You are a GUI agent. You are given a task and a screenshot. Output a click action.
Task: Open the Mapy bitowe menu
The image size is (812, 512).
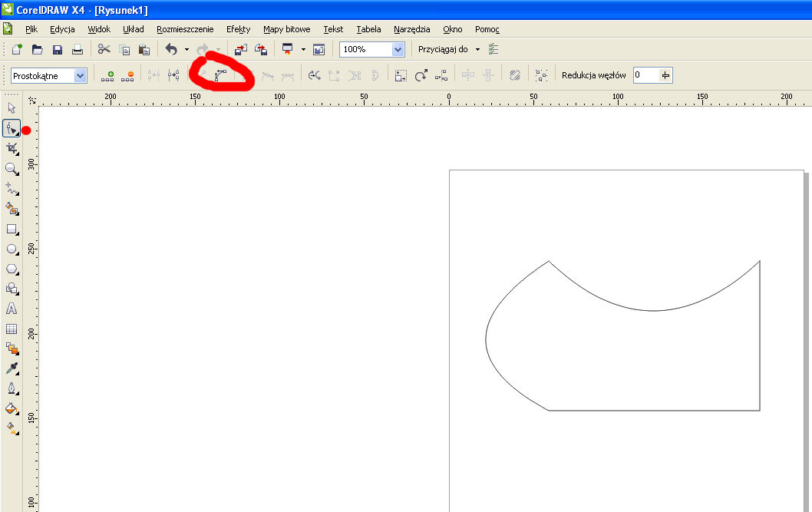(286, 29)
